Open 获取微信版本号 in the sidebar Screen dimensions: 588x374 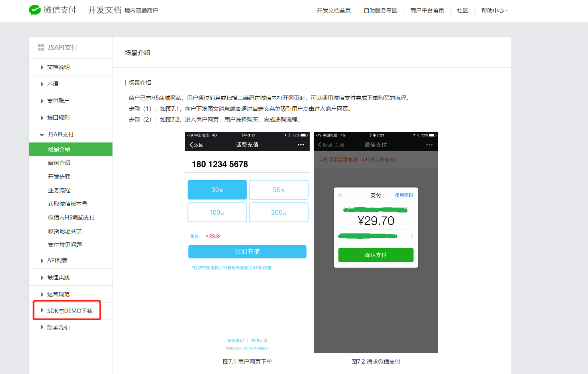[x=67, y=204]
